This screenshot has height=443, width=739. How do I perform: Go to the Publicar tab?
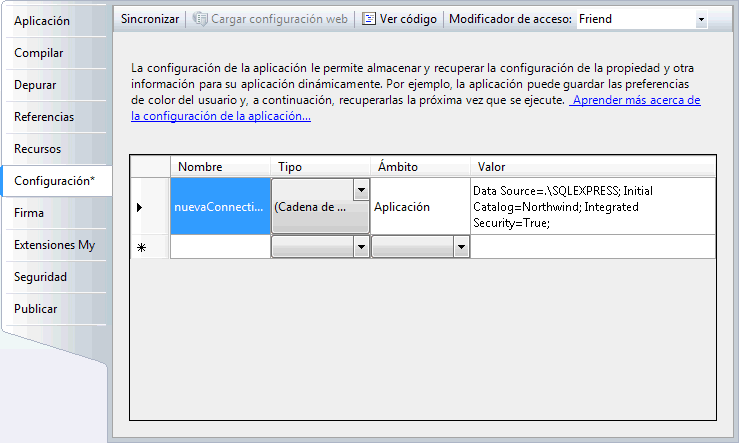(36, 309)
